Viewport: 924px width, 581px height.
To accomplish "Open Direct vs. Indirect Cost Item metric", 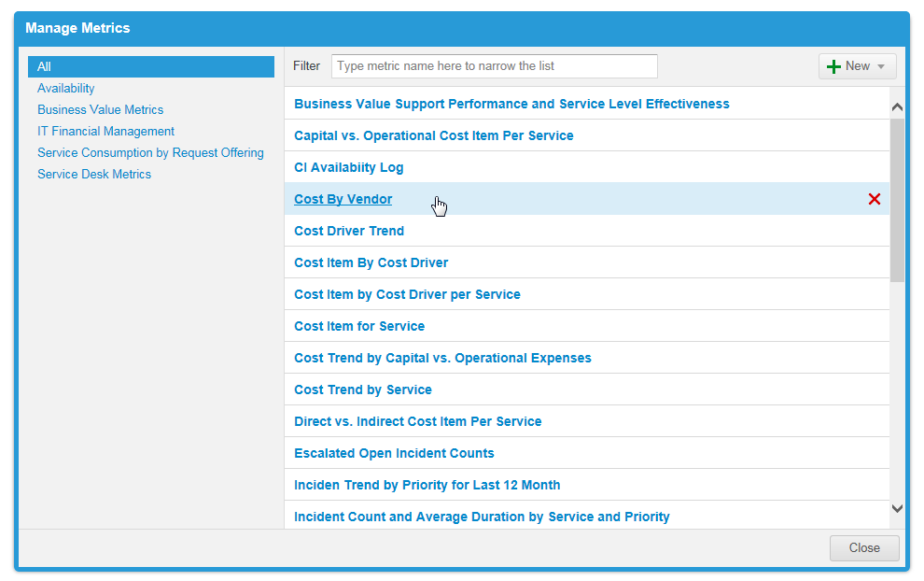I will (x=417, y=421).
